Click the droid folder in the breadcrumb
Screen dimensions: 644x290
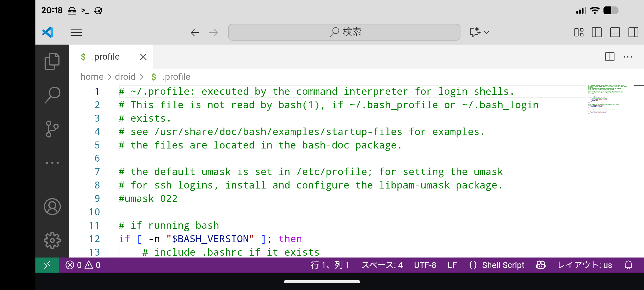pyautogui.click(x=125, y=77)
